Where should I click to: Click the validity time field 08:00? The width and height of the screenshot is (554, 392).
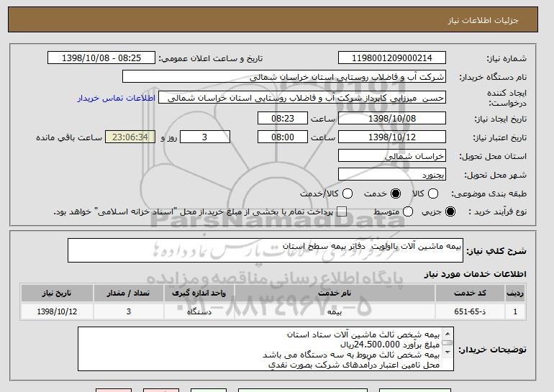(x=283, y=137)
